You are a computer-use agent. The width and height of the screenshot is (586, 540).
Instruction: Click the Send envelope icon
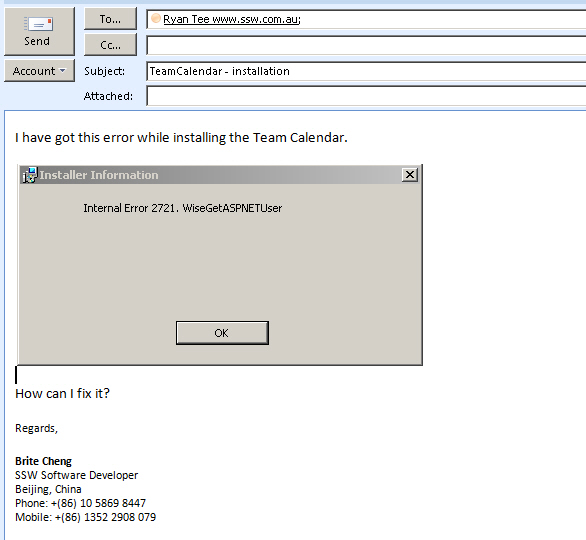(39, 25)
